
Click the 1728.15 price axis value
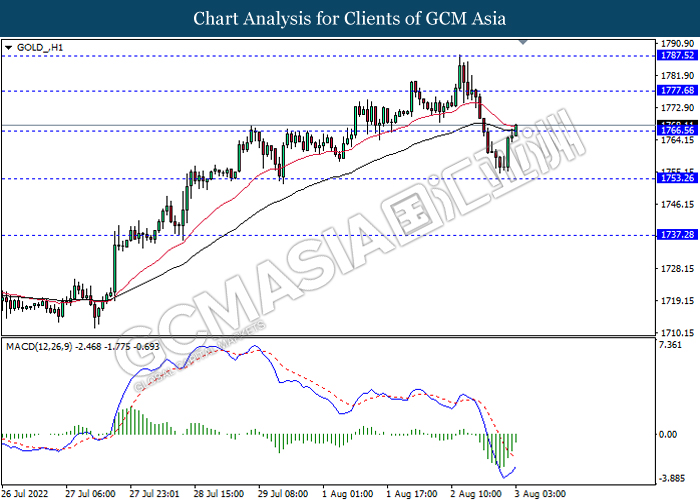677,269
